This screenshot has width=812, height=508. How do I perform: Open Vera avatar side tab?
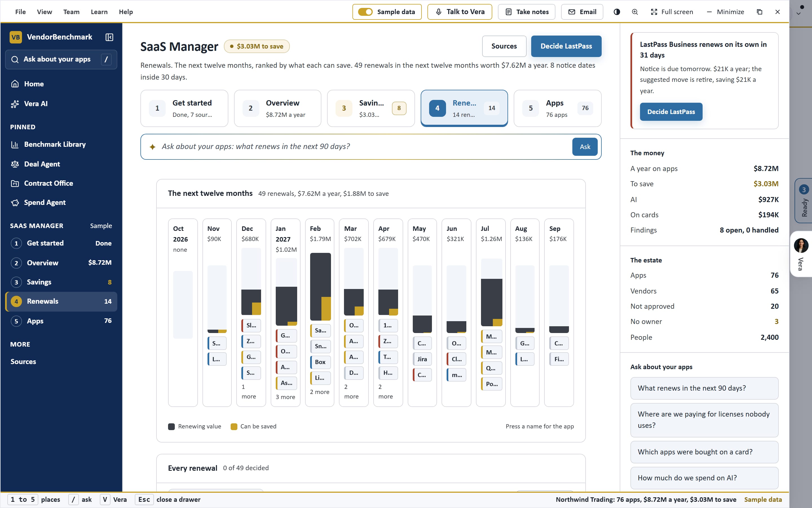pos(801,254)
